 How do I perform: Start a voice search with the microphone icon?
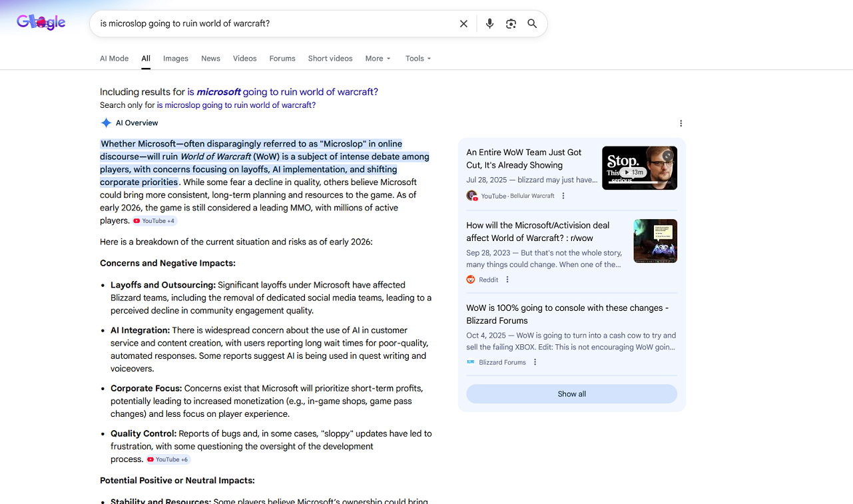[489, 24]
